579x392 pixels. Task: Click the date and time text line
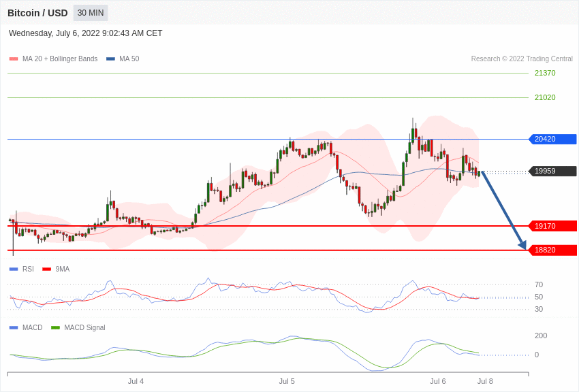tap(85, 33)
